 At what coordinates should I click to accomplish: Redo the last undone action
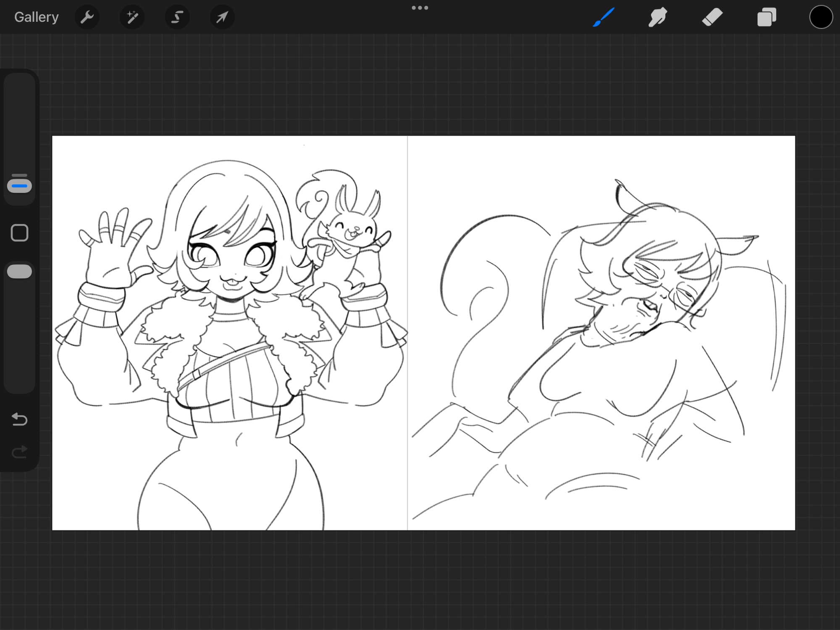click(x=19, y=452)
